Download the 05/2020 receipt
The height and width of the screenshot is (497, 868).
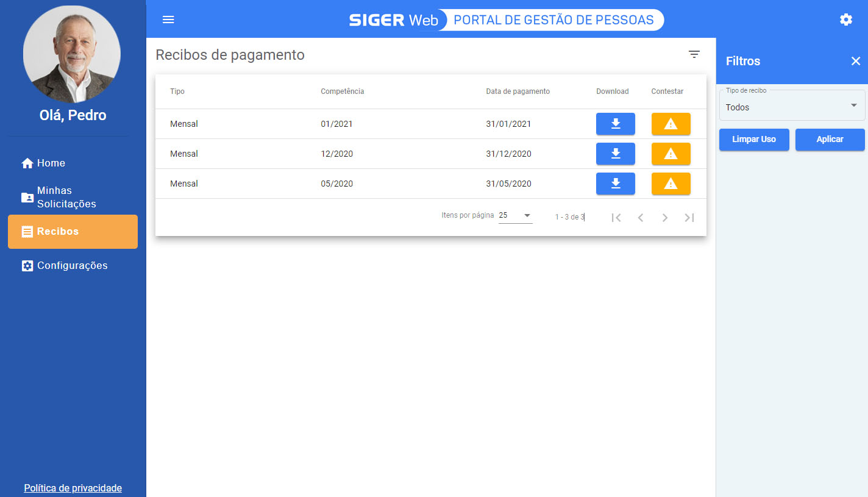(616, 184)
